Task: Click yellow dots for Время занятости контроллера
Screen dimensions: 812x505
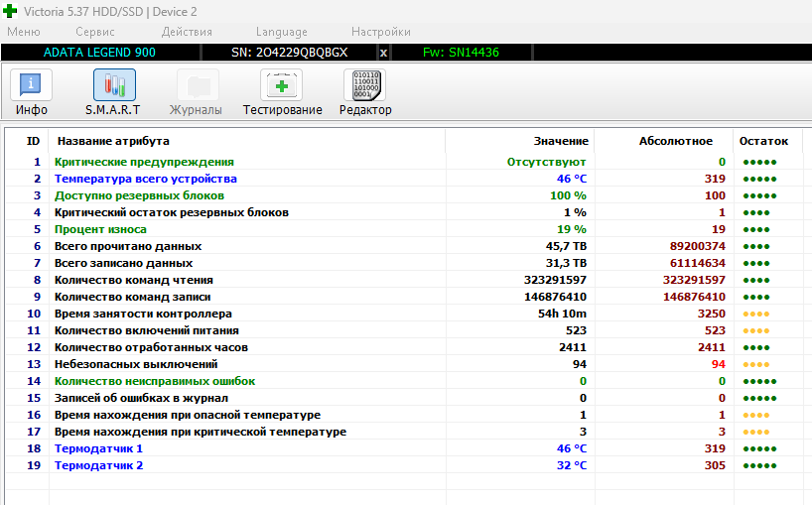Action: pyautogui.click(x=756, y=315)
